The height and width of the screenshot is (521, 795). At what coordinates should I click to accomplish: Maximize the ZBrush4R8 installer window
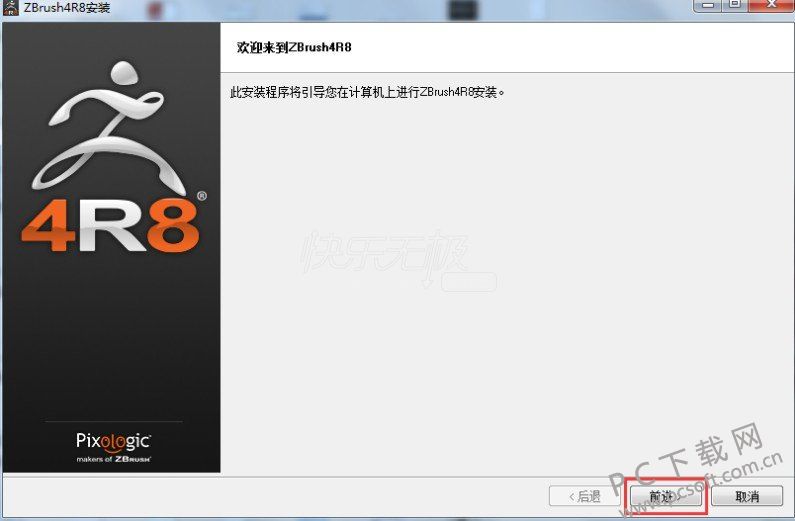pyautogui.click(x=734, y=5)
